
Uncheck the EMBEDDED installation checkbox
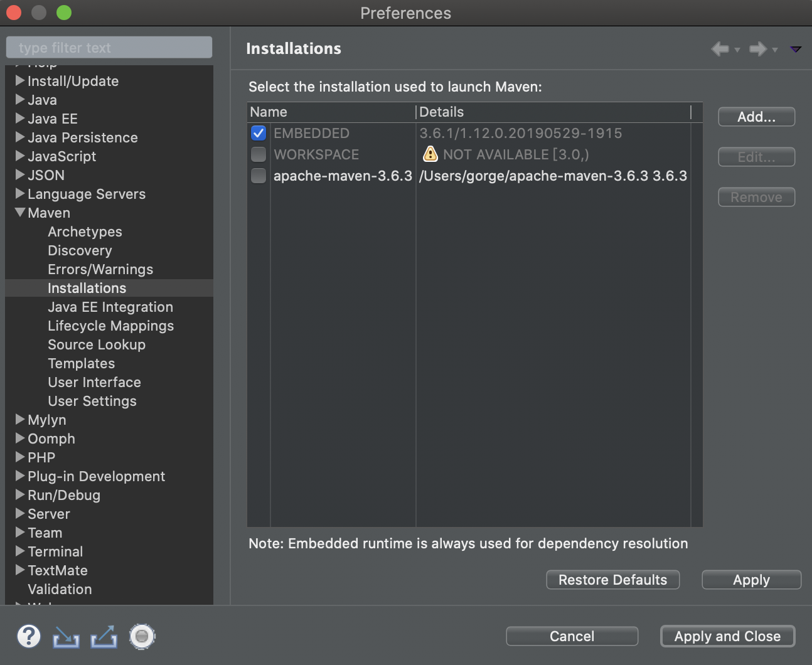click(x=259, y=133)
